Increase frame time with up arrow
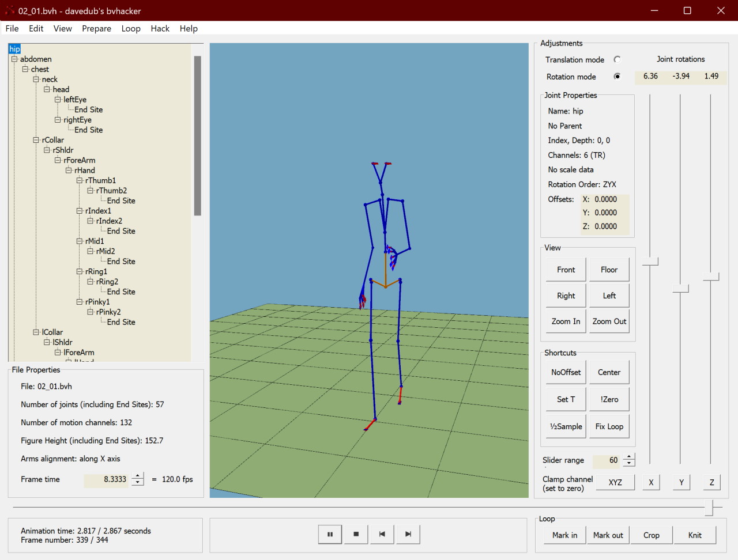The image size is (738, 560). [x=138, y=476]
